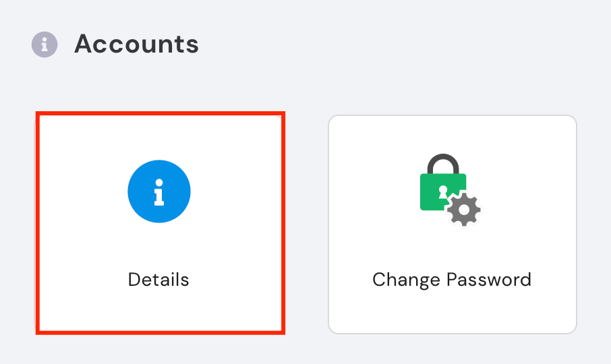Click the dark shackle of the padlock

pos(443,164)
